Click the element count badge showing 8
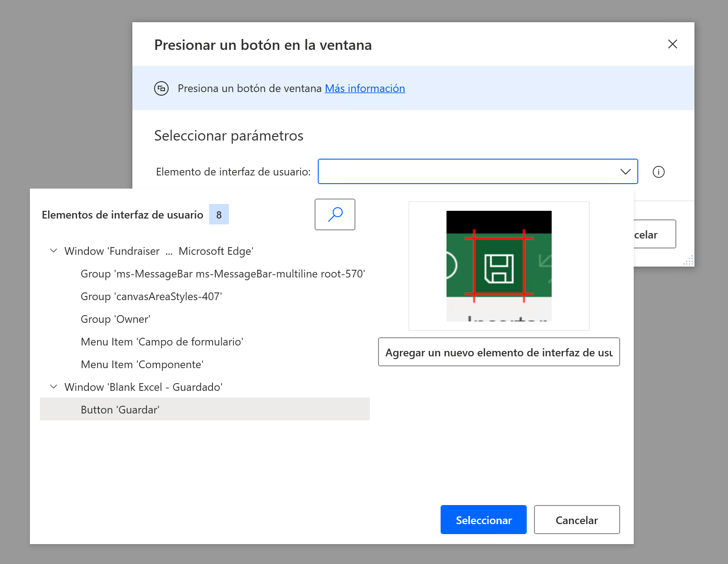Screen dimensions: 728x564 coord(219,214)
